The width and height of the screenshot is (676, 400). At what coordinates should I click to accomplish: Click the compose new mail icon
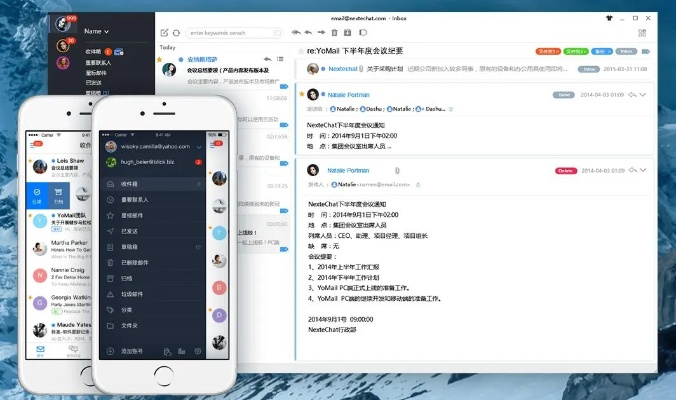pyautogui.click(x=162, y=32)
